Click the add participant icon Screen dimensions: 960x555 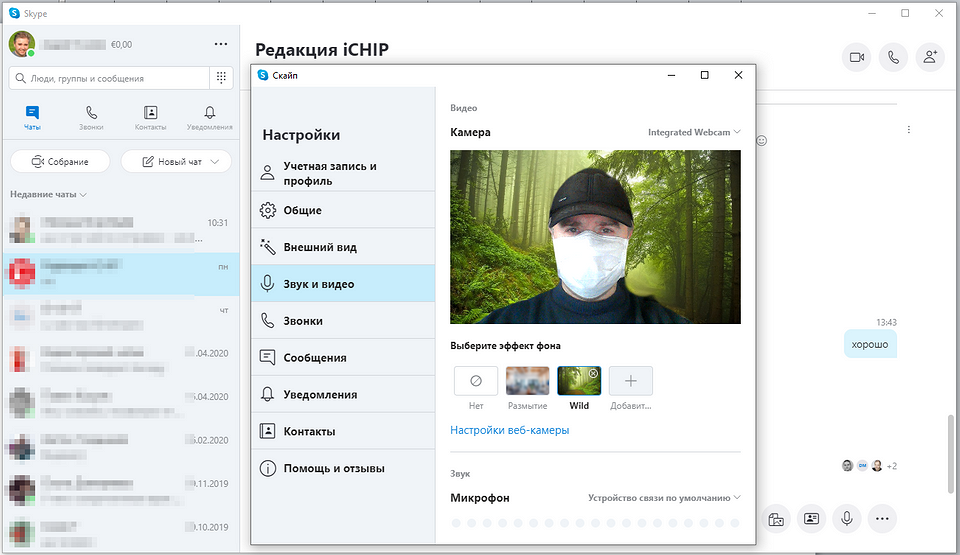click(x=930, y=58)
